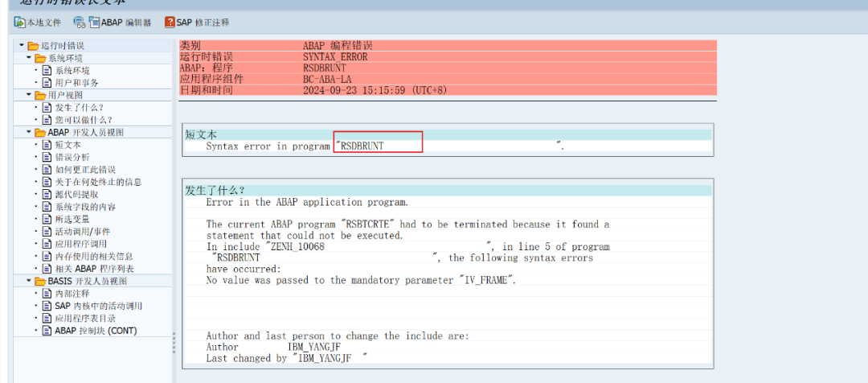Open the 应用程序调用 tree item
This screenshot has width=868, height=383.
pos(81,243)
